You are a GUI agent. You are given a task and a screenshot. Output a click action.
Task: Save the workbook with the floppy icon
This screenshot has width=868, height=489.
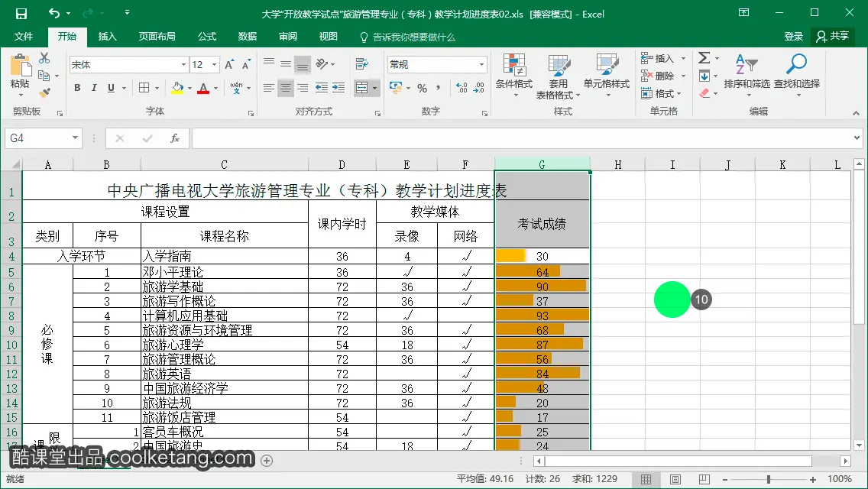21,13
